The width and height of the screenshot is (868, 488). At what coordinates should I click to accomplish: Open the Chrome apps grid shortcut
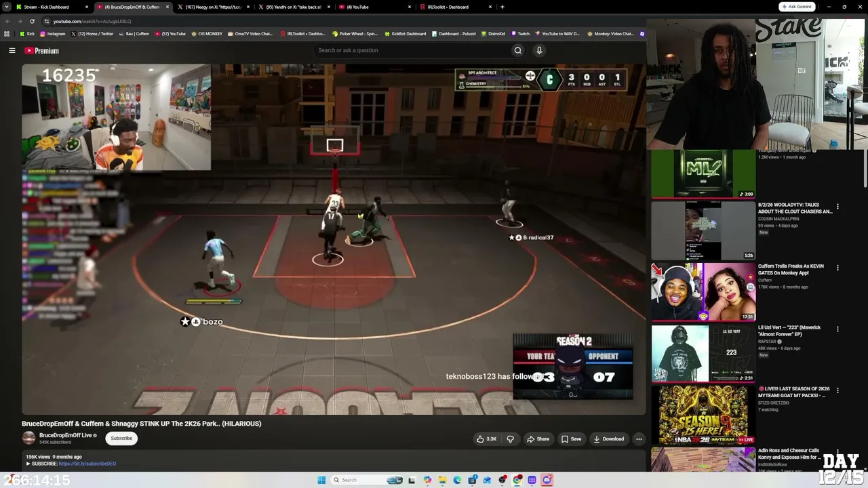7,34
